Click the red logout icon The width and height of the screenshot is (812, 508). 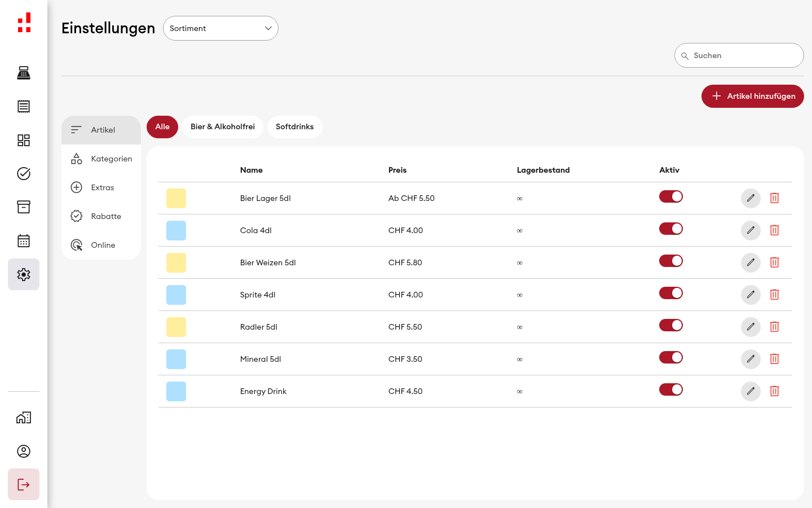pos(24,484)
